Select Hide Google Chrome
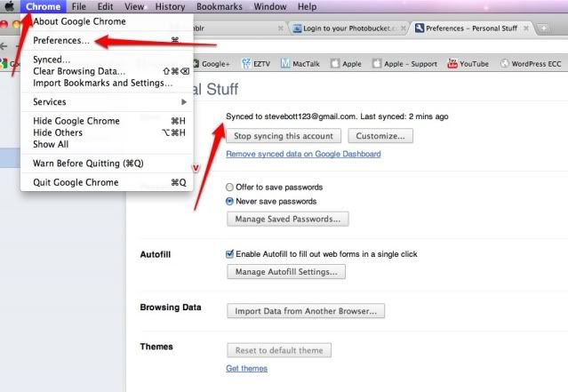 pyautogui.click(x=107, y=121)
